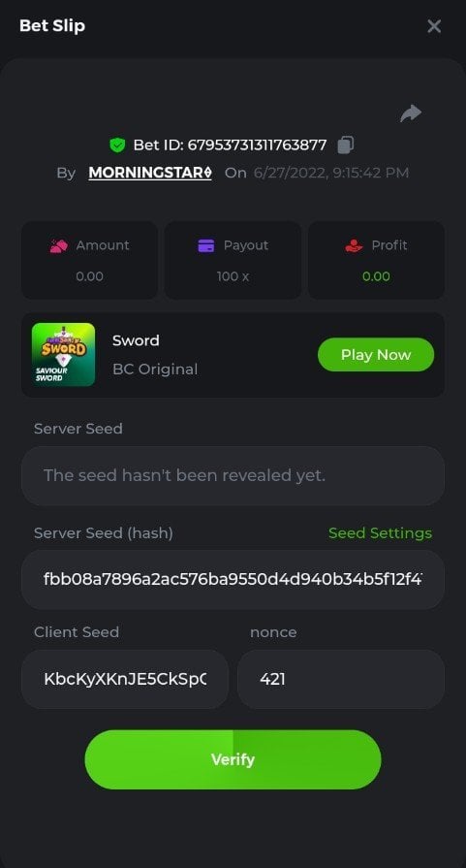Image resolution: width=466 pixels, height=868 pixels.
Task: Click the Bet Slip header title
Action: point(52,26)
